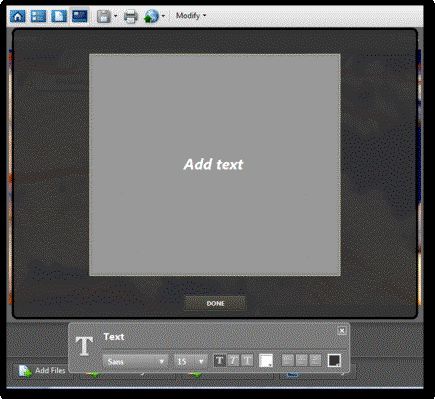Click the Add text placeholder area
The height and width of the screenshot is (399, 435).
click(x=213, y=164)
